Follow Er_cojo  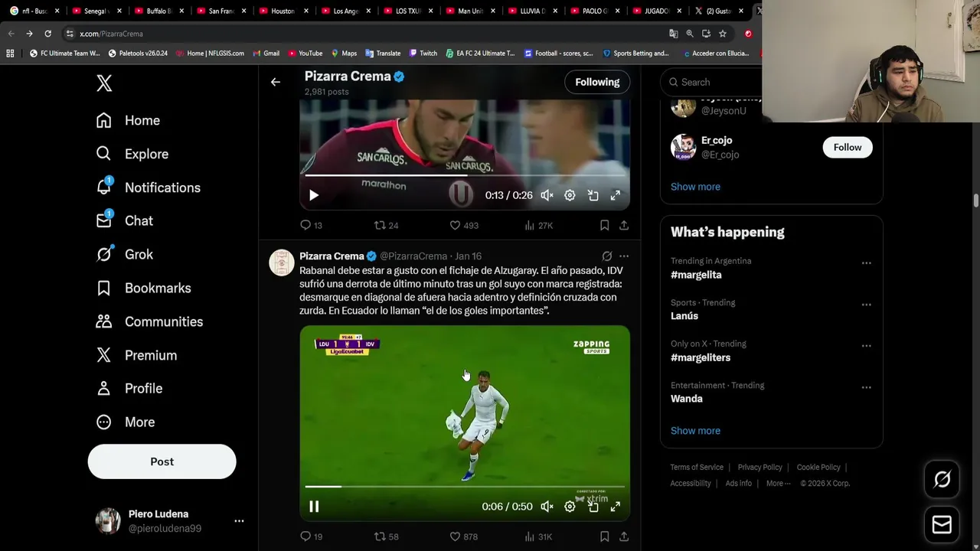848,147
